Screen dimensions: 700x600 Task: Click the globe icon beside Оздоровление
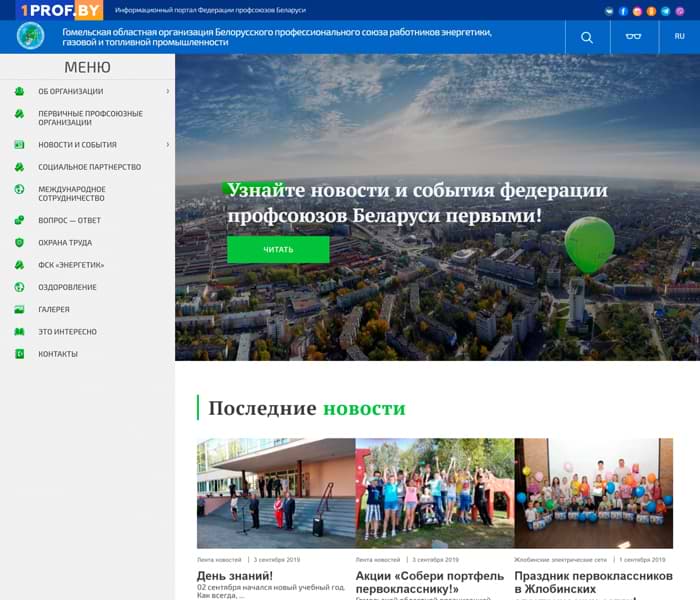(19, 287)
